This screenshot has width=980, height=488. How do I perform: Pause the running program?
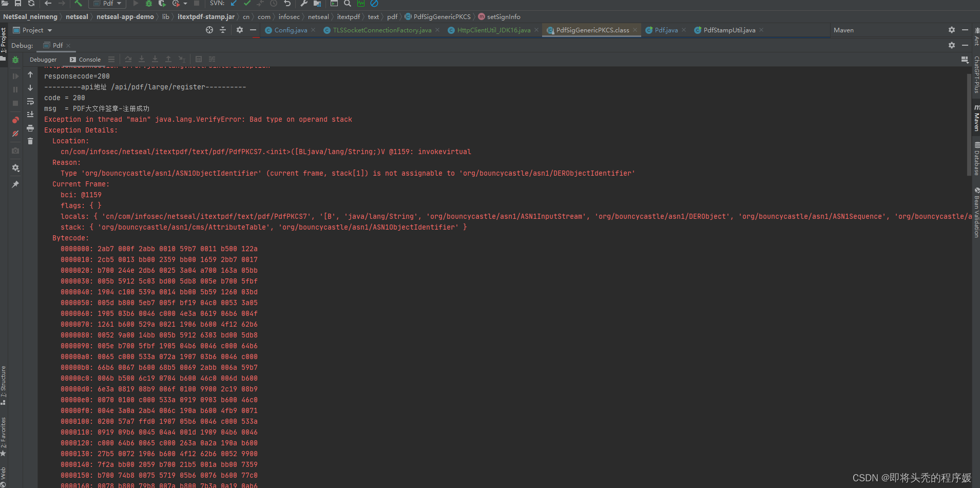pos(15,88)
